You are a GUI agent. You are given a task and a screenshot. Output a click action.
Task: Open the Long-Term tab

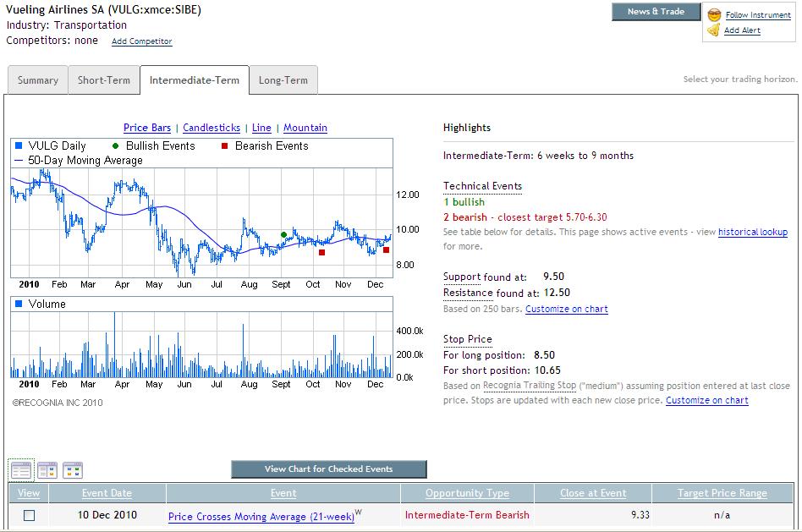click(283, 80)
